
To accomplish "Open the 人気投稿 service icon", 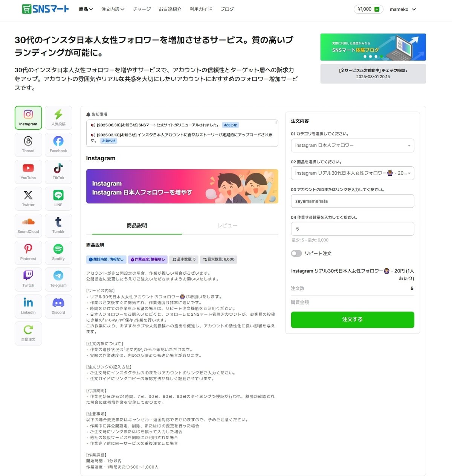I will 58,117.
